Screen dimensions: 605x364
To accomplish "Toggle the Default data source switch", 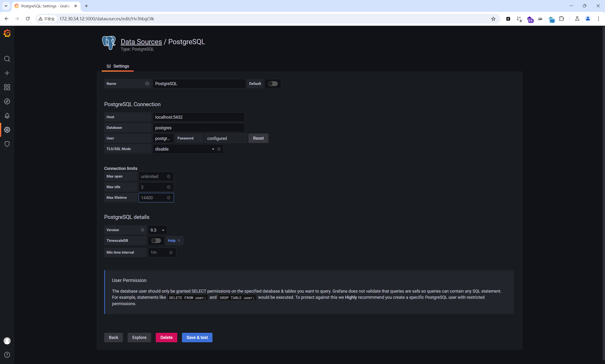I will point(273,84).
